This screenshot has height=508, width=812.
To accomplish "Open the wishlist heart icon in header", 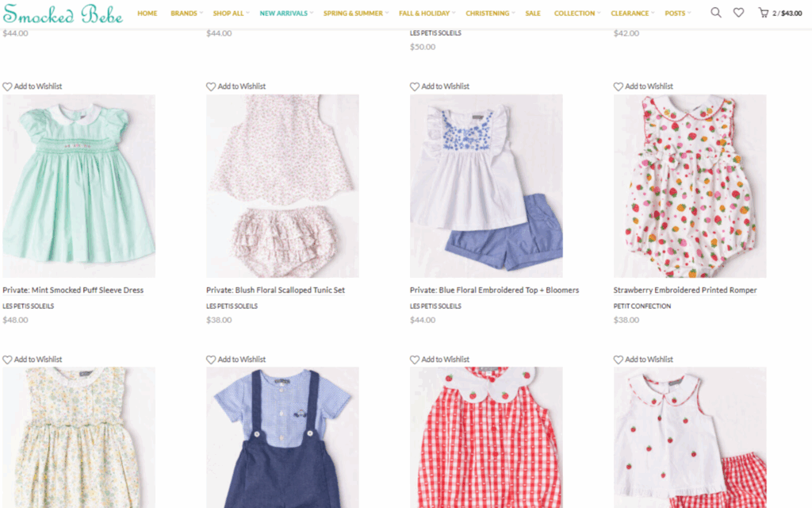I will click(738, 13).
